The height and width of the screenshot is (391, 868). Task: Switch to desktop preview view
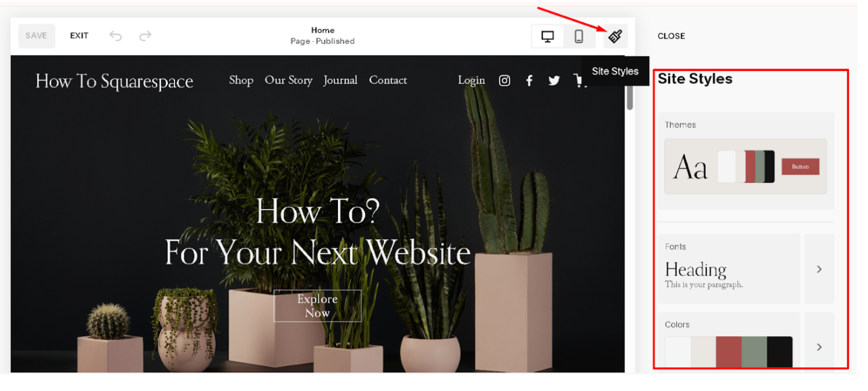[x=548, y=36]
